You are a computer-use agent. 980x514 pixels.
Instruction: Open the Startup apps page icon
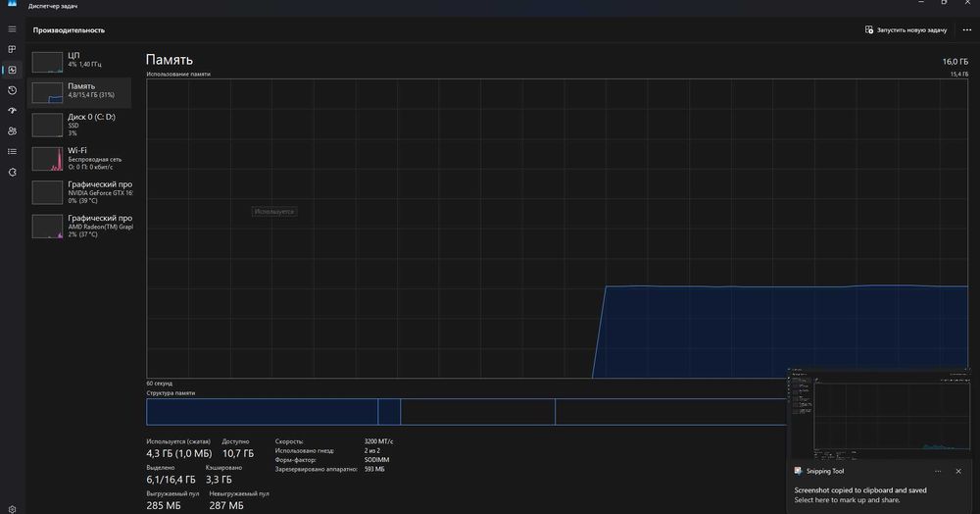pyautogui.click(x=12, y=111)
